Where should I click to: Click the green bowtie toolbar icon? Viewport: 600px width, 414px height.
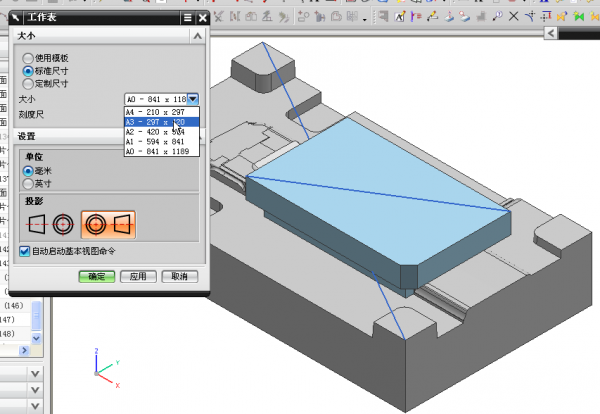[x=579, y=16]
